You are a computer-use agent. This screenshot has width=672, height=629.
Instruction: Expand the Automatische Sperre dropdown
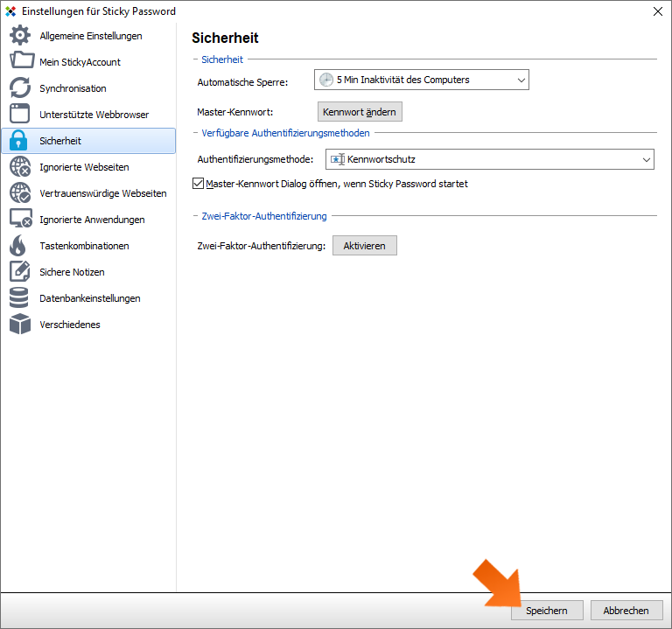[x=422, y=80]
